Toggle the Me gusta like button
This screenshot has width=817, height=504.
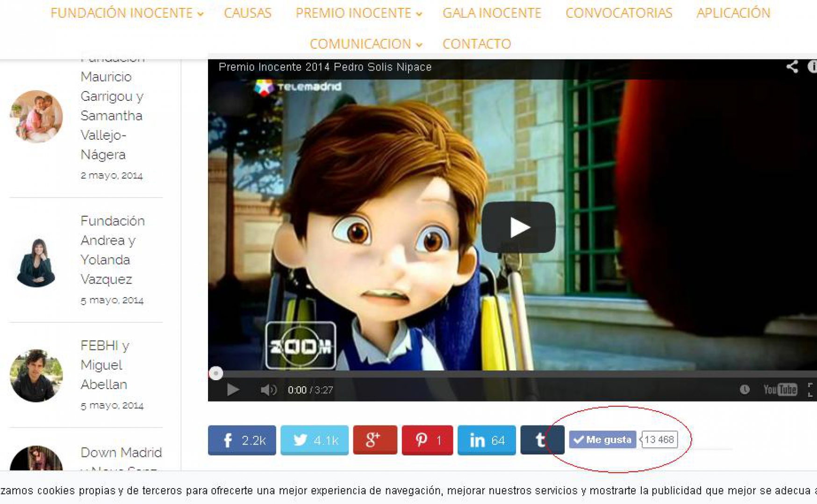click(602, 440)
